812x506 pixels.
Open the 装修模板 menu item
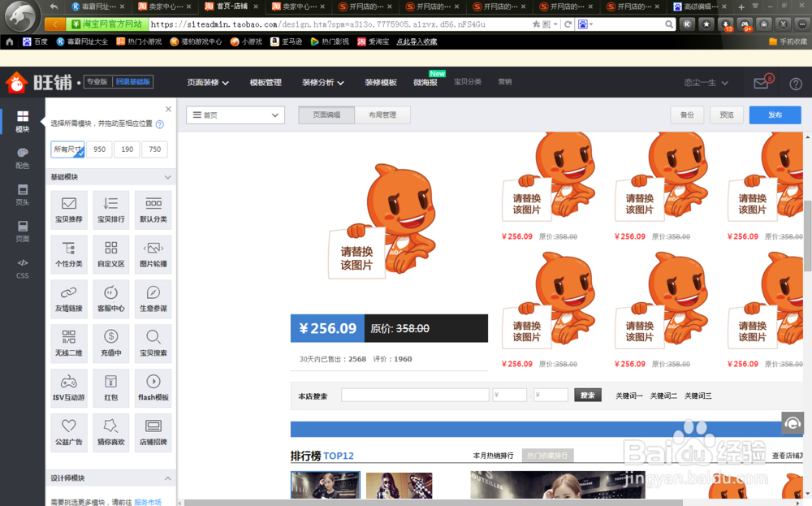coord(381,82)
